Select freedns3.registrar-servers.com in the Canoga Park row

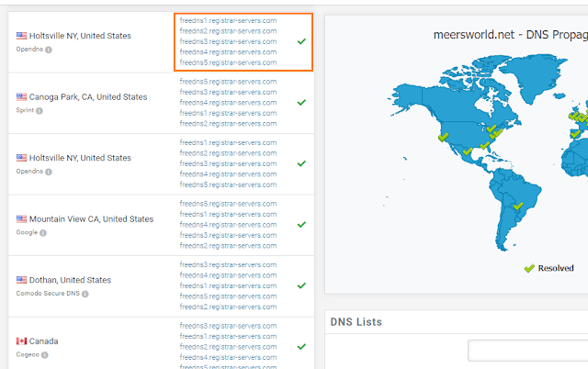coord(228,92)
